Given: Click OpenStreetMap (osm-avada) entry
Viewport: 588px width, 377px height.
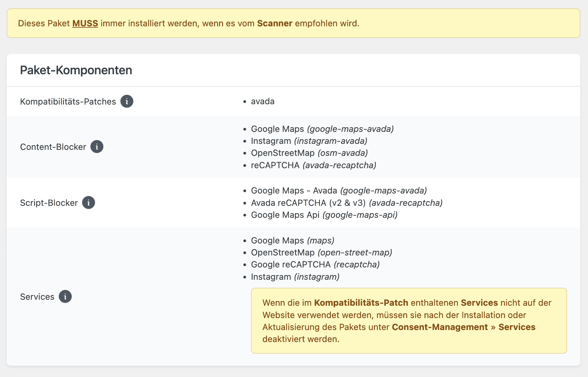Looking at the screenshot, I should 309,153.
